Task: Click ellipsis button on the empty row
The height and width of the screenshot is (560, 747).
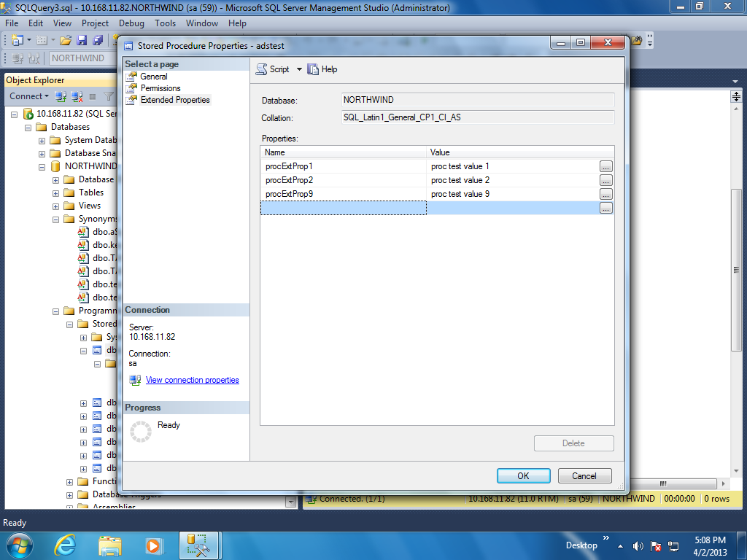Action: (x=605, y=208)
